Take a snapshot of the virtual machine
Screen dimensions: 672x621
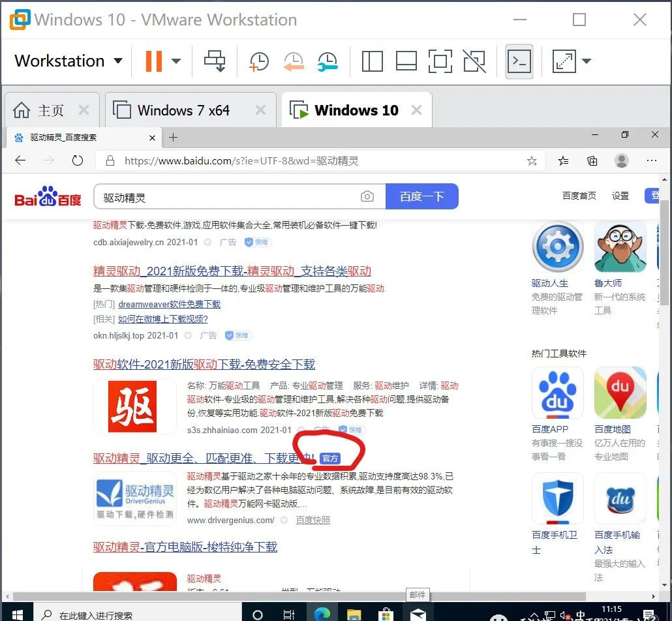(x=258, y=61)
